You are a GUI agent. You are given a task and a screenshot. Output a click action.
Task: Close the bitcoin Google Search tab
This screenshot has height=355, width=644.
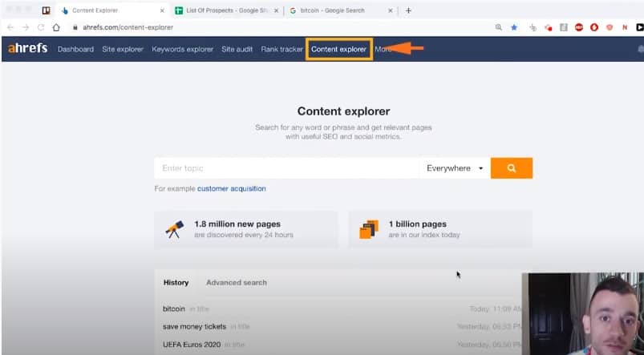(x=391, y=10)
